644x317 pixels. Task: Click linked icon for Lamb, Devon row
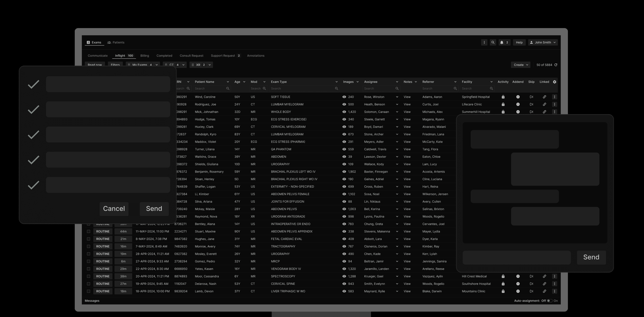pos(544,291)
